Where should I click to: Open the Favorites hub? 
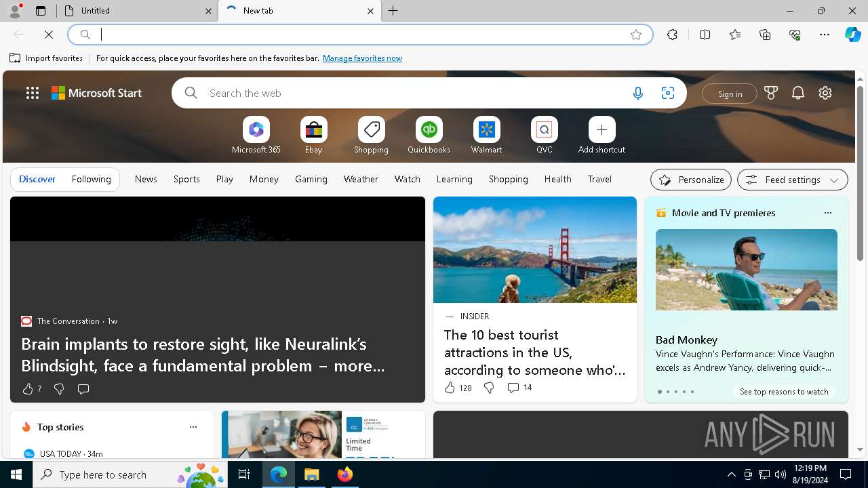tap(735, 35)
